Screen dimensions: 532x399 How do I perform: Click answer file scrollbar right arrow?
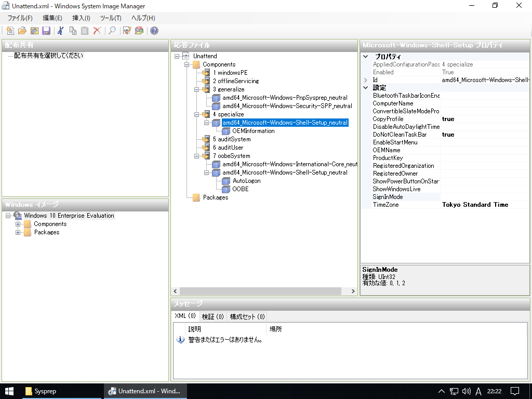point(353,291)
